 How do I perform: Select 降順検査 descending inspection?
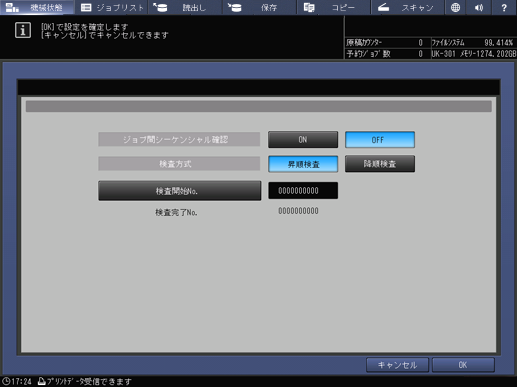pyautogui.click(x=380, y=164)
